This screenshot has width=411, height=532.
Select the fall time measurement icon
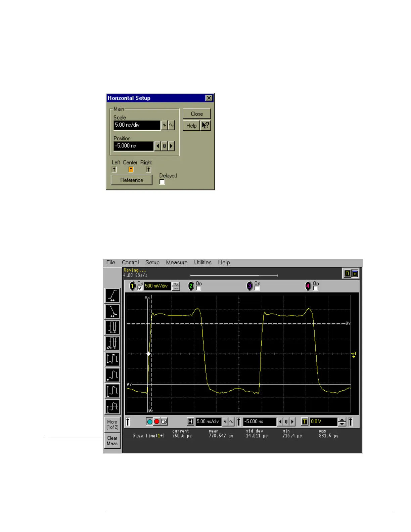(112, 311)
